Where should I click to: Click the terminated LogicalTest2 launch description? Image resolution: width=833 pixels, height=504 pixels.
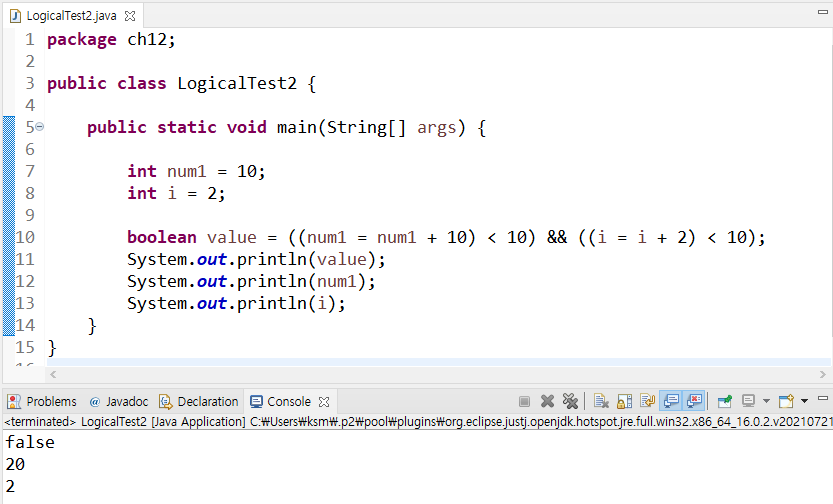[418, 422]
